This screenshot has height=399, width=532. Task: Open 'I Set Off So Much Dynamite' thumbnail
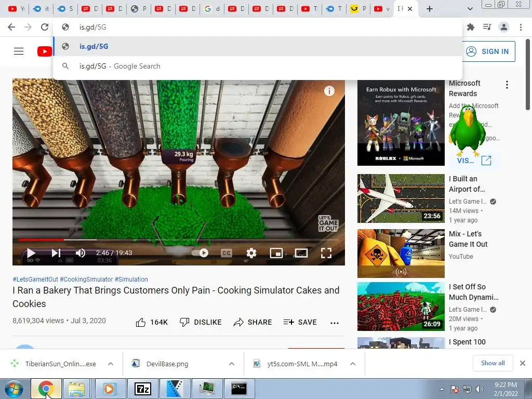point(401,307)
